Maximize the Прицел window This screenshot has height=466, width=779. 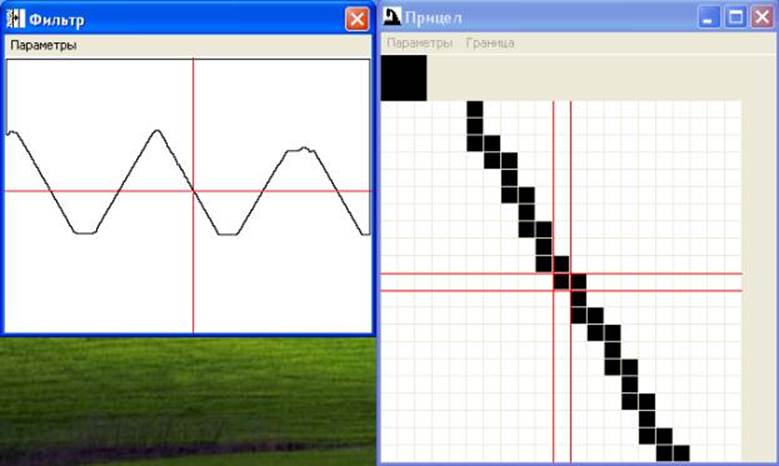click(x=735, y=17)
